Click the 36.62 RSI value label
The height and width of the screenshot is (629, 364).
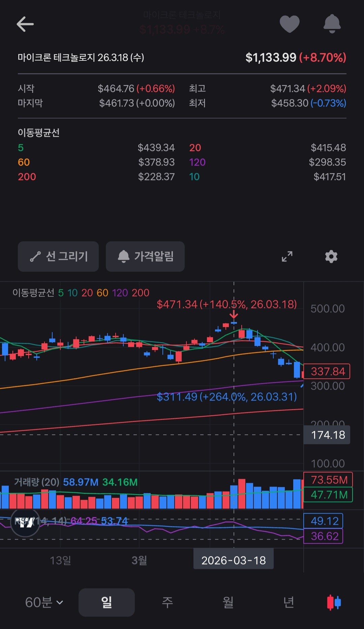pos(324,536)
